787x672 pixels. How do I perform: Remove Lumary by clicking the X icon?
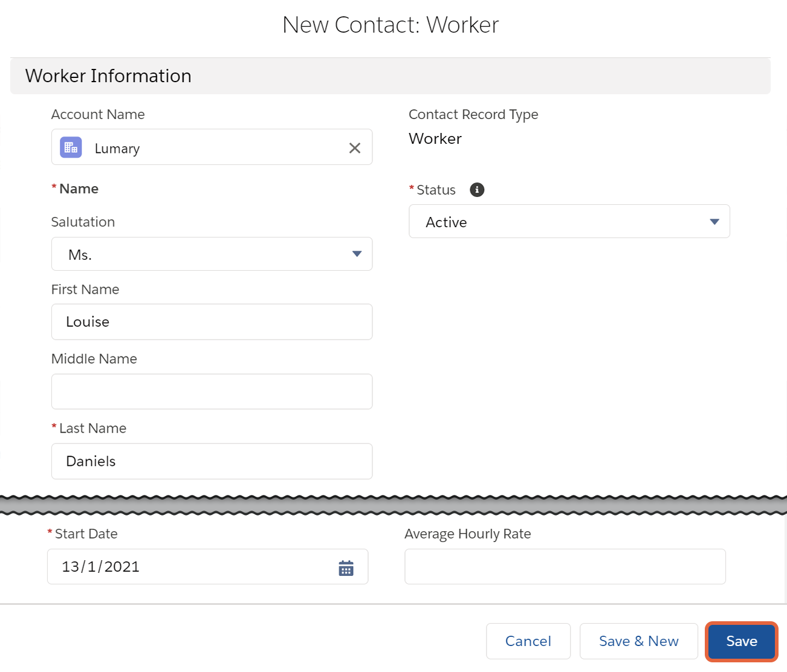(x=355, y=147)
